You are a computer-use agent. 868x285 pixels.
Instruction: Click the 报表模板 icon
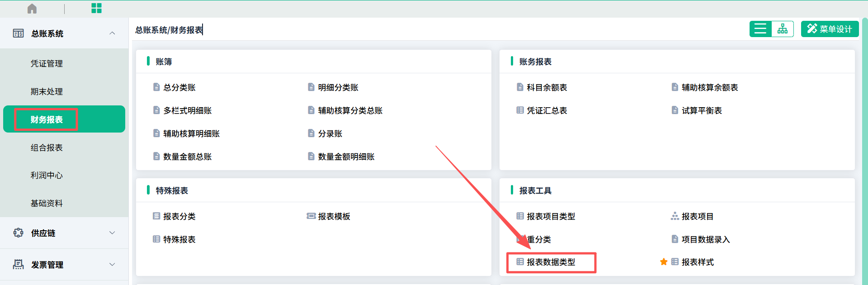point(311,216)
